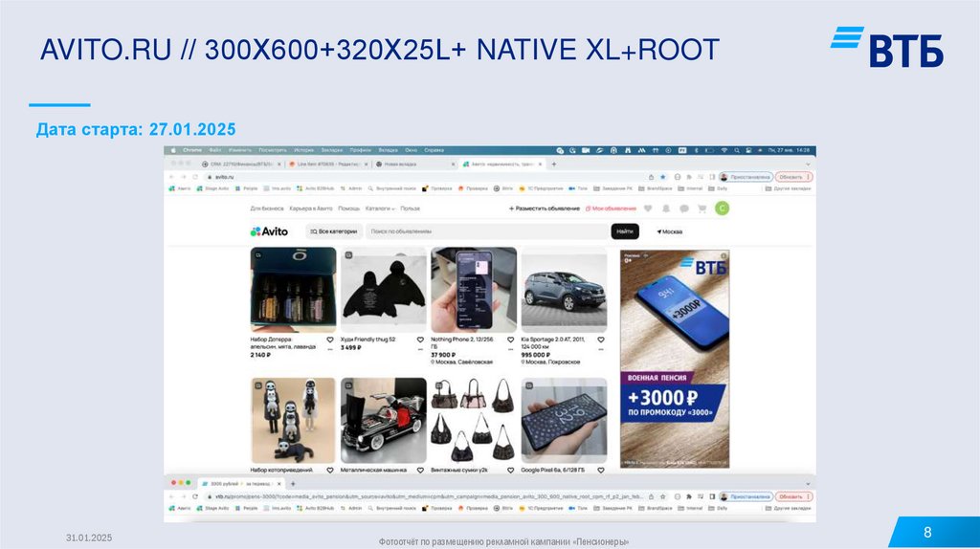980x549 pixels.
Task: Open a new tab in avito.ru window
Action: coord(554,165)
